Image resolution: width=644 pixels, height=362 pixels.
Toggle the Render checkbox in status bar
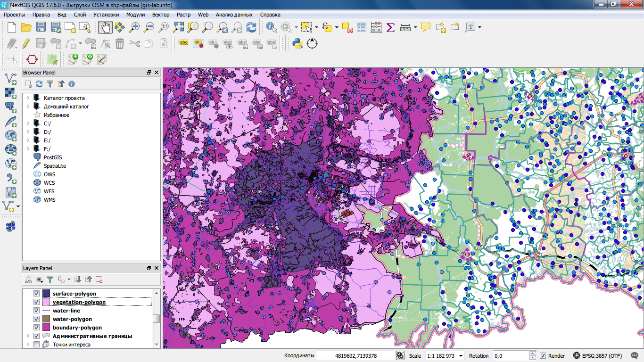(543, 356)
